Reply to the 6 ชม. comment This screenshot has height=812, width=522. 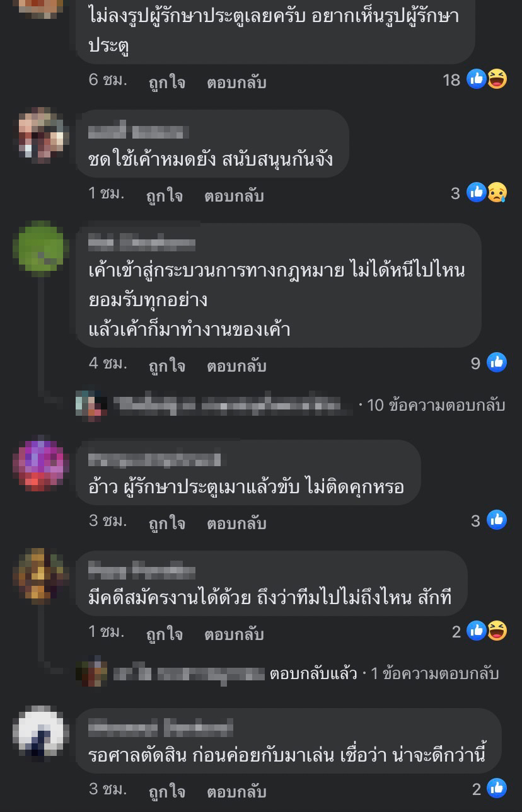236,82
